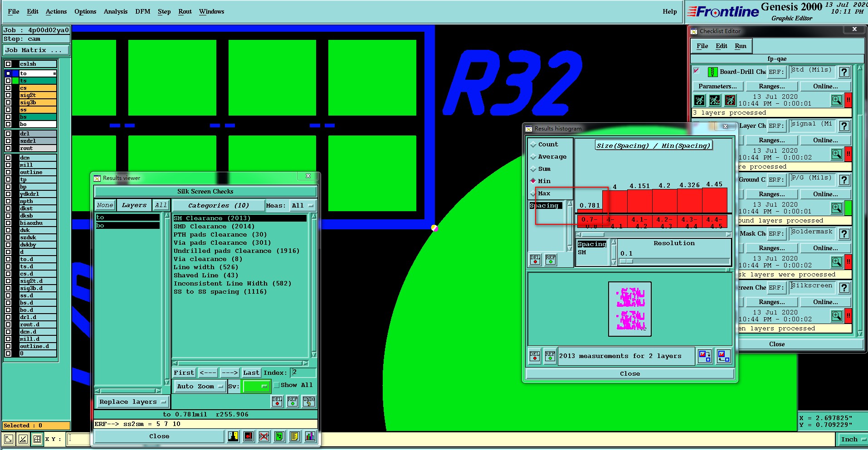Open Rout menu
This screenshot has width=868, height=450.
(185, 11)
